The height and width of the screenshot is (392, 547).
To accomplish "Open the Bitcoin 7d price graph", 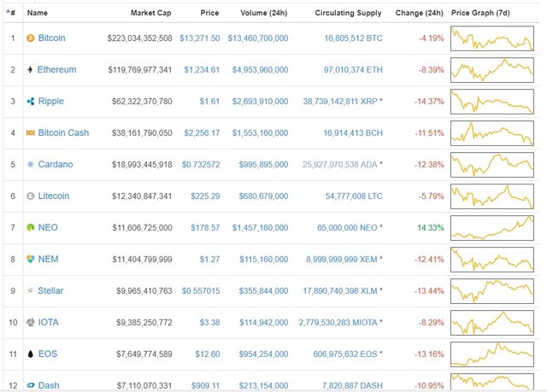I will pos(491,38).
